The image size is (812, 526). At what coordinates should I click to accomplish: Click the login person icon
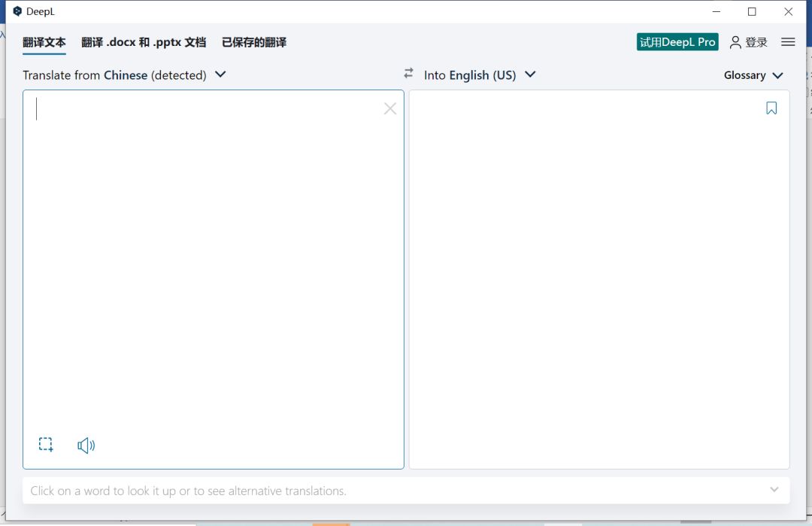(735, 41)
